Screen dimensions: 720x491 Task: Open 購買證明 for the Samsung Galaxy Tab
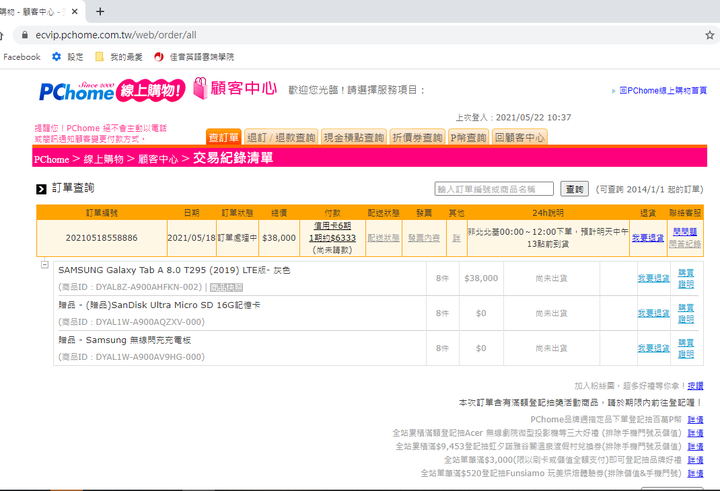(686, 278)
